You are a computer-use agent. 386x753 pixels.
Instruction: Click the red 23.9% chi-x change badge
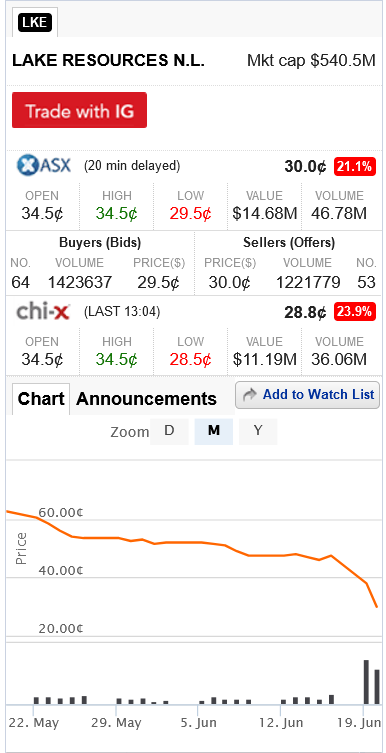tap(355, 312)
